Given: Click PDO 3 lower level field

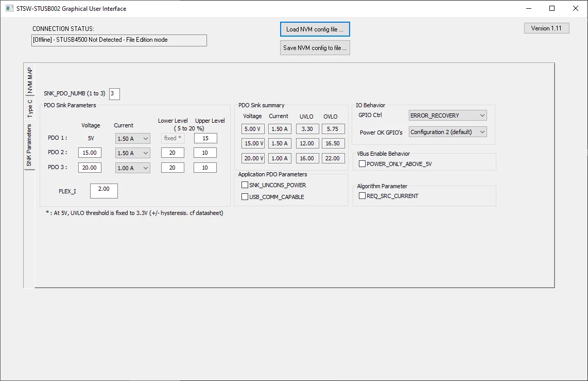Looking at the screenshot, I should pyautogui.click(x=172, y=168).
